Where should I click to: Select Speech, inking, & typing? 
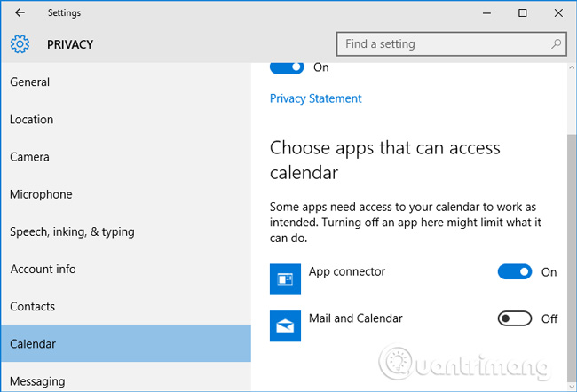click(72, 231)
